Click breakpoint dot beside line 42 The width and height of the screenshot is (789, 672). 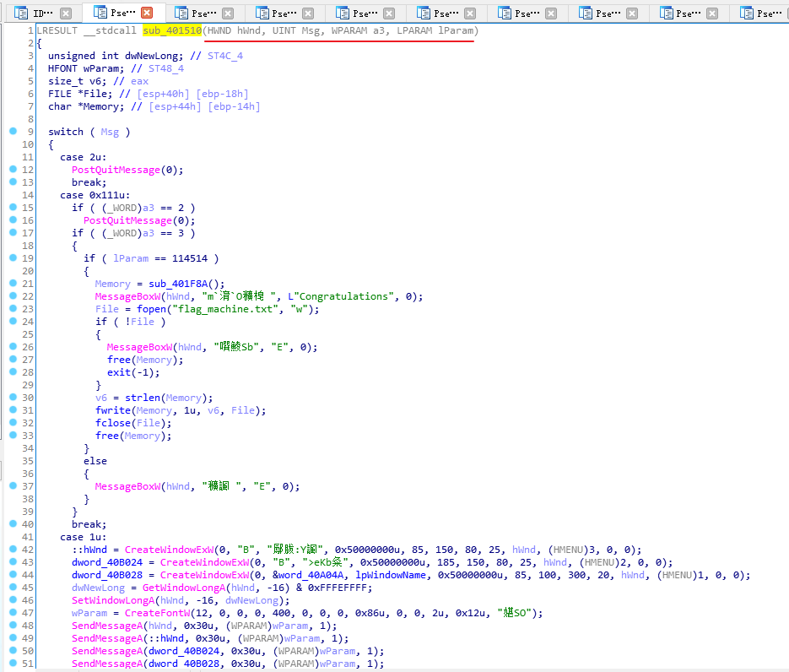click(x=13, y=550)
